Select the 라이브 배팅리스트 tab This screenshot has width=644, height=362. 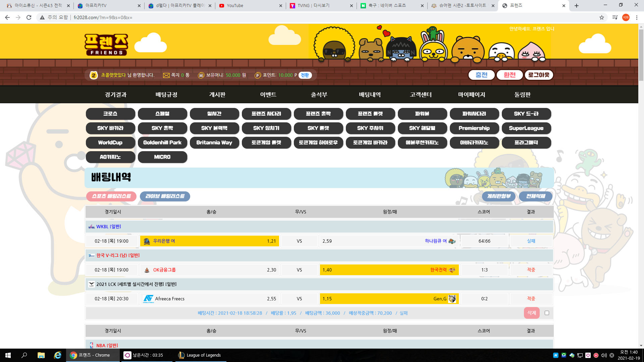coord(165,196)
